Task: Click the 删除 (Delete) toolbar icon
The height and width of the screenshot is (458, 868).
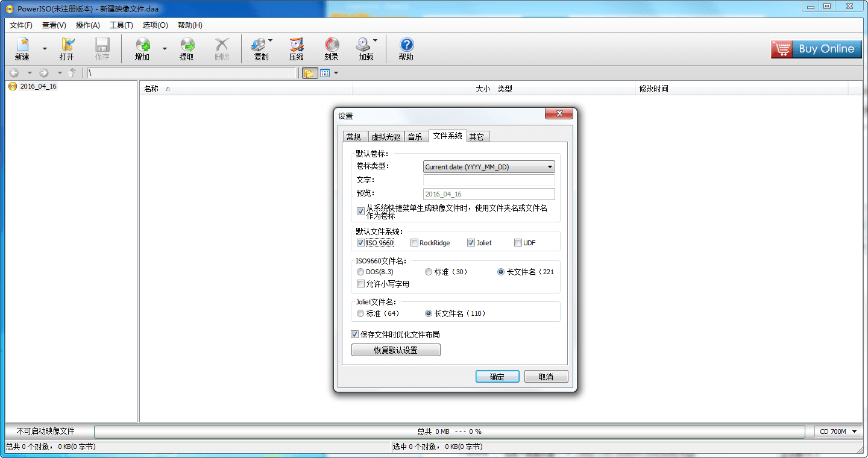Action: (x=222, y=49)
